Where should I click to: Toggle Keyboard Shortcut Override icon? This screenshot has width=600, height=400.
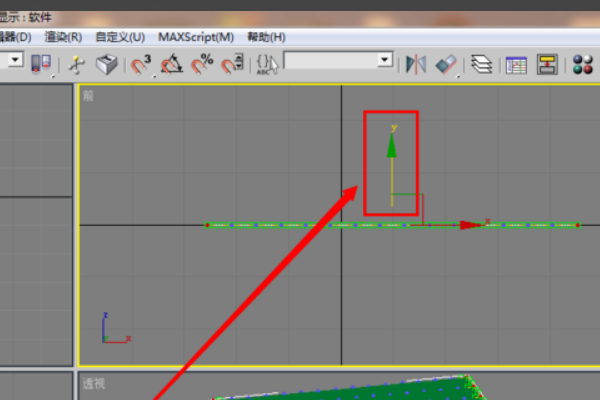(x=107, y=64)
